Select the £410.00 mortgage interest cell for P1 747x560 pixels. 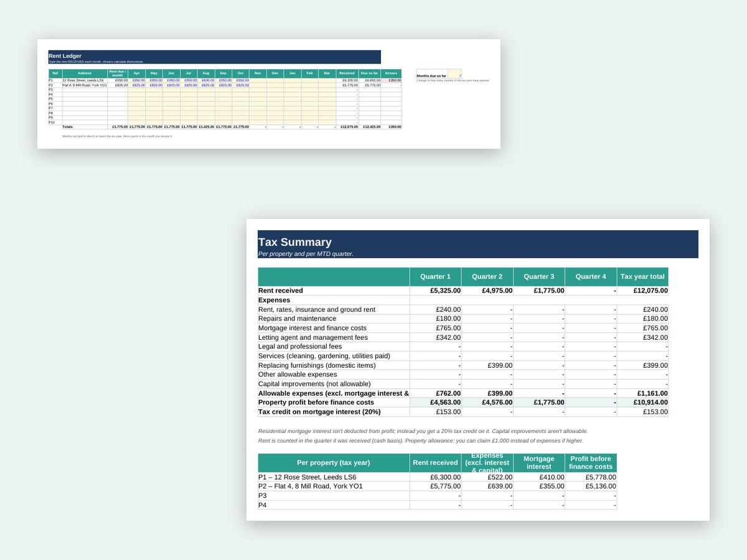click(539, 477)
